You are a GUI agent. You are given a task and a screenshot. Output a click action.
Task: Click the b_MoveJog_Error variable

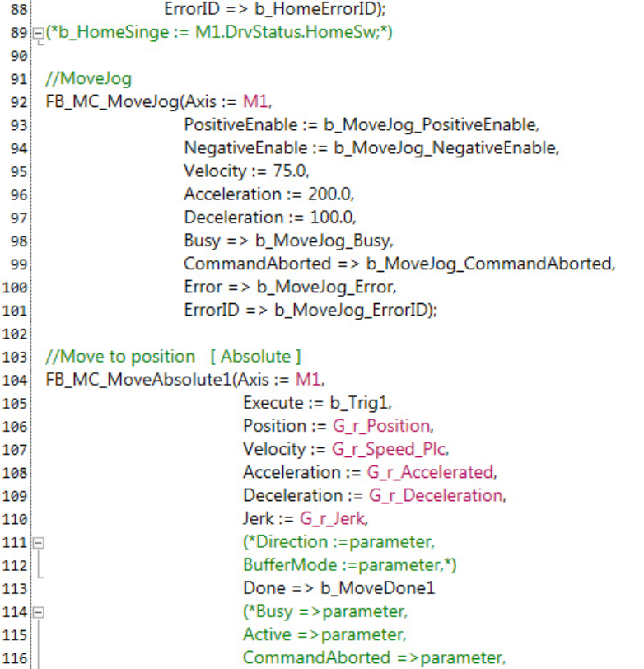(x=324, y=287)
